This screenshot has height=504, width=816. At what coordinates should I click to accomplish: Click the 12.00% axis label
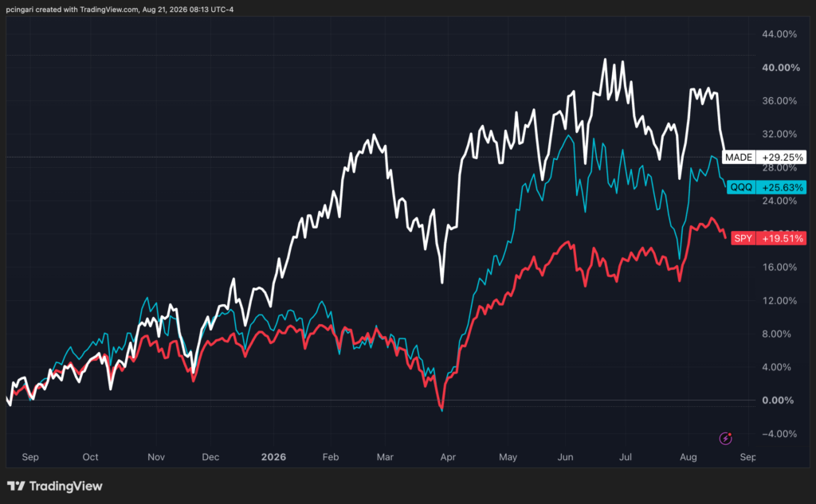[x=779, y=301]
